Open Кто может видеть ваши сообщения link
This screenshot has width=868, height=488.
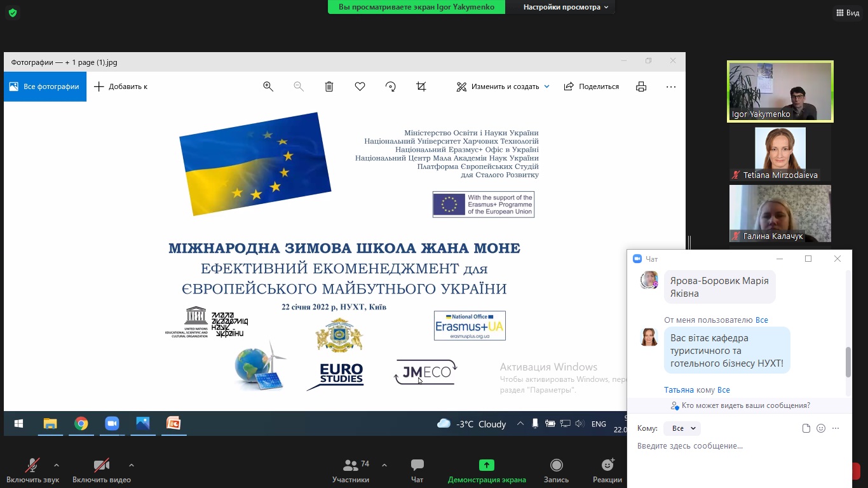[x=740, y=405]
